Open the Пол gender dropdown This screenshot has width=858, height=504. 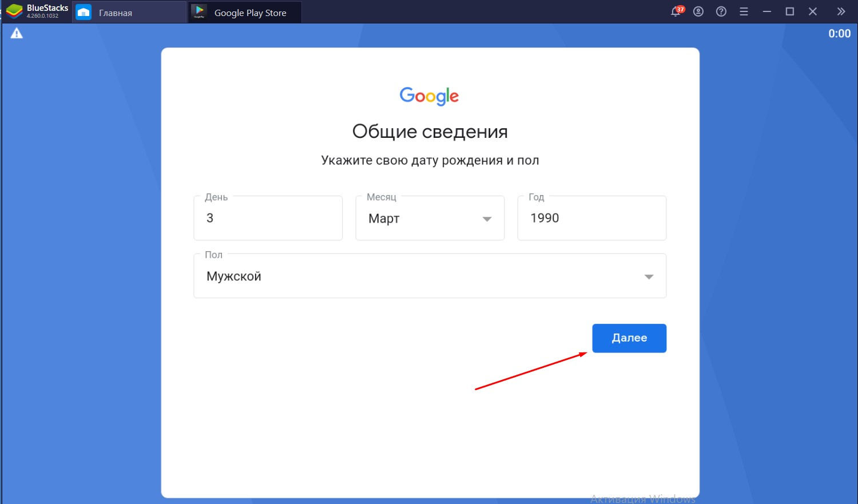[430, 276]
